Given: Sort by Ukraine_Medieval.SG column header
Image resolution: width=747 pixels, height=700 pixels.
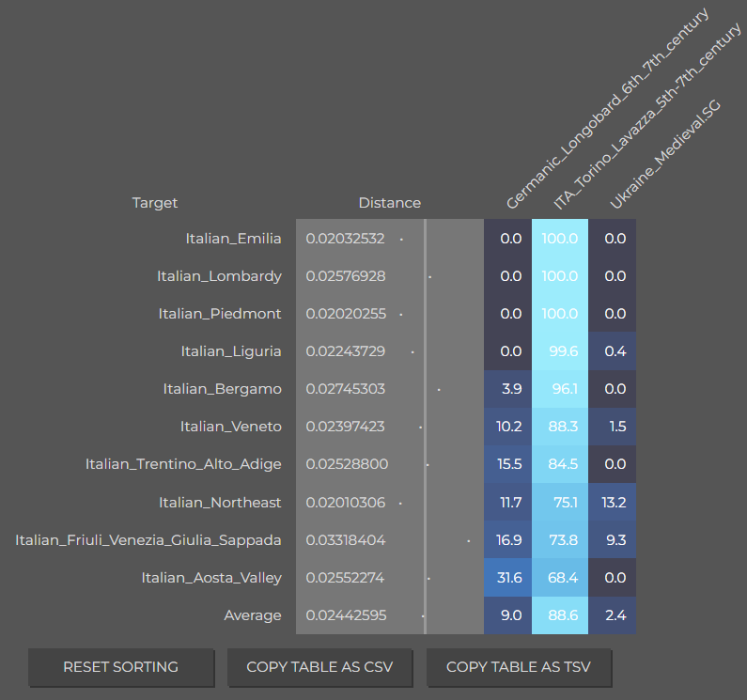Looking at the screenshot, I should 665,154.
